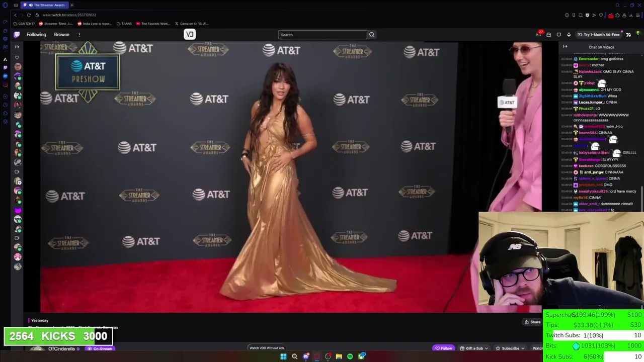Image resolution: width=644 pixels, height=362 pixels.
Task: Open the user profile avatar menu
Action: [x=638, y=35]
